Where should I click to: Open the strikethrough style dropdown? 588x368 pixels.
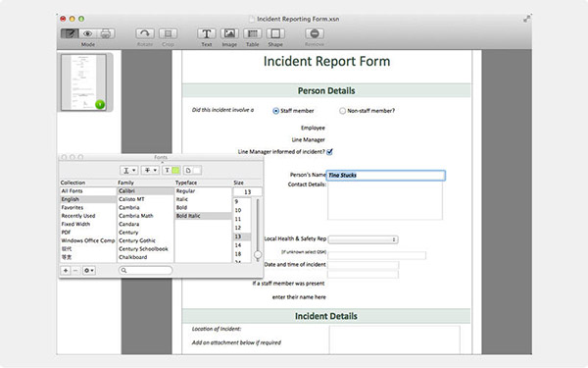[x=150, y=171]
